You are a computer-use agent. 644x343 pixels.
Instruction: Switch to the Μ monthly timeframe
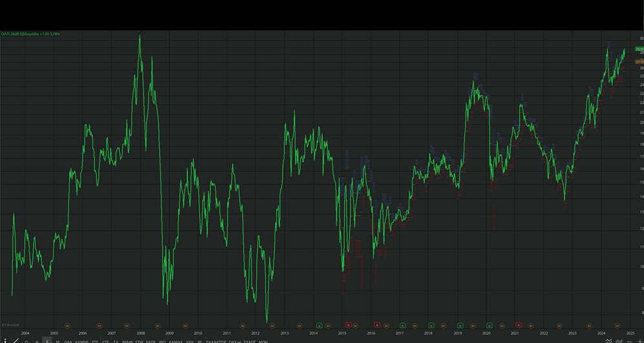coord(58,341)
